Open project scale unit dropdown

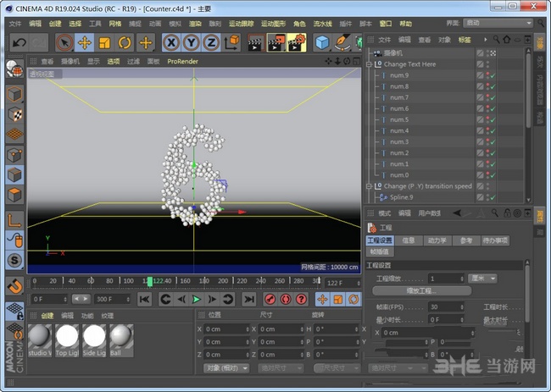pyautogui.click(x=482, y=279)
